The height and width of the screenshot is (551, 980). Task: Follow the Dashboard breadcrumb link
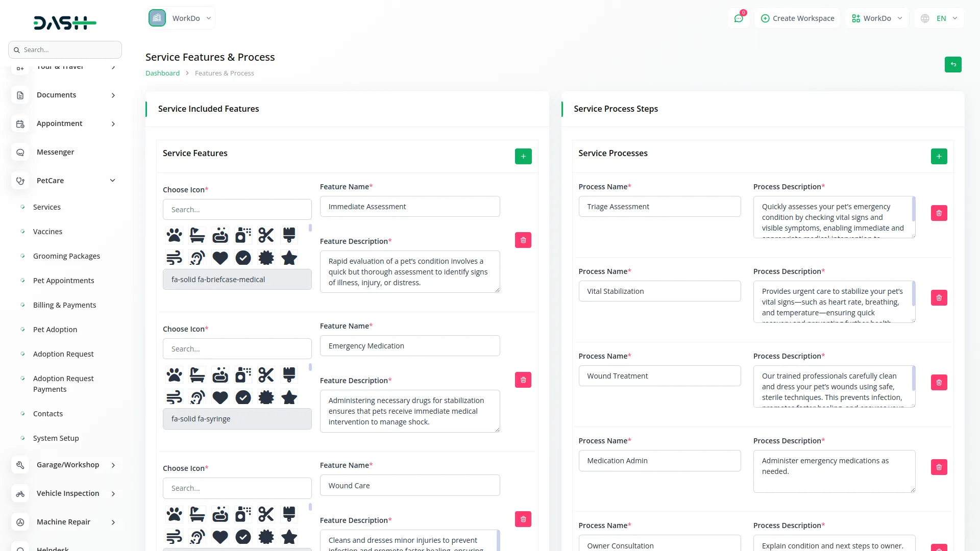(162, 73)
